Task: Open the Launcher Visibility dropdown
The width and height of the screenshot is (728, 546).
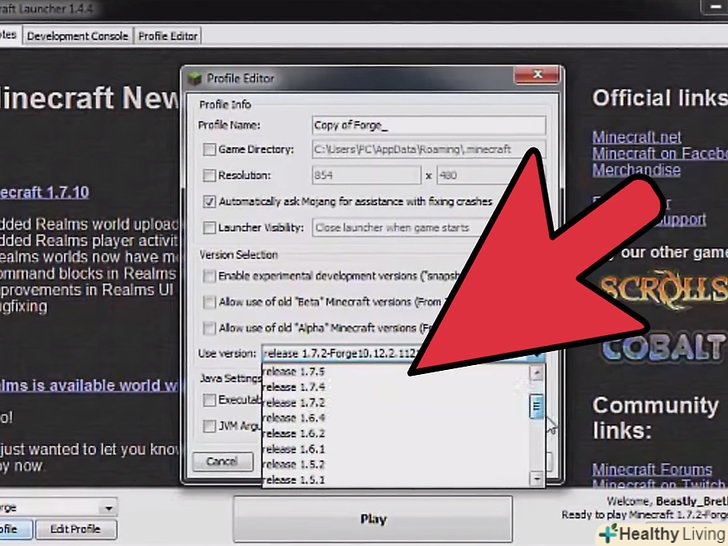Action: [x=399, y=228]
